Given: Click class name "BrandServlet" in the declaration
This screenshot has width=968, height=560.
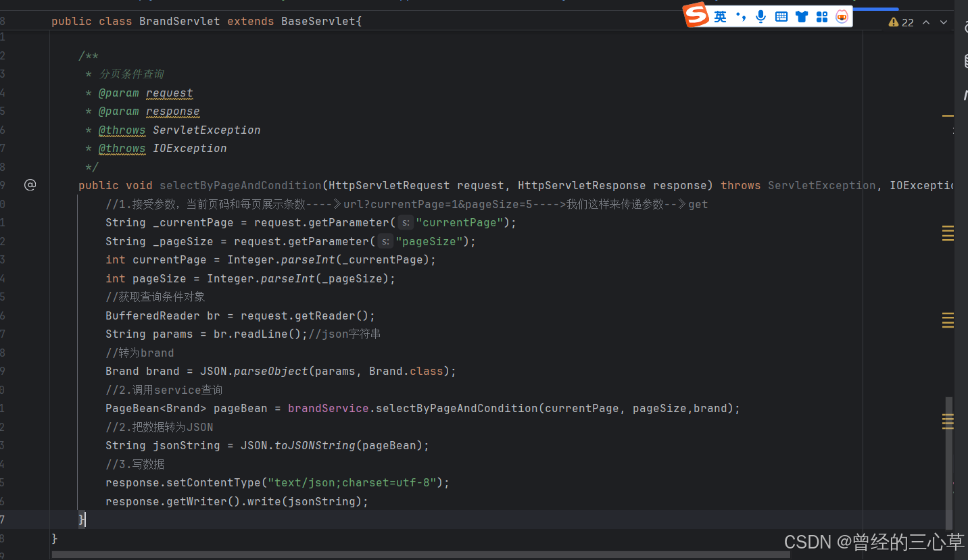Looking at the screenshot, I should click(x=179, y=22).
